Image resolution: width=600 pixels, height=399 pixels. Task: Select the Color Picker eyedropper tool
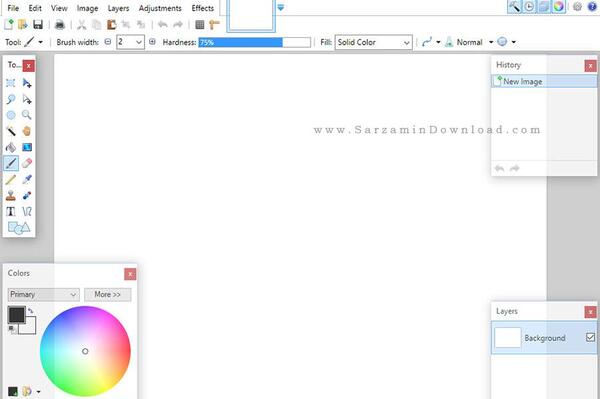27,179
